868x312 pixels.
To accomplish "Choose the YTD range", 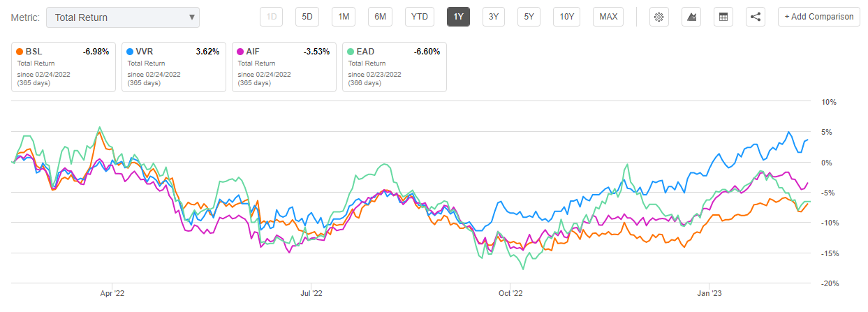I will [x=420, y=17].
